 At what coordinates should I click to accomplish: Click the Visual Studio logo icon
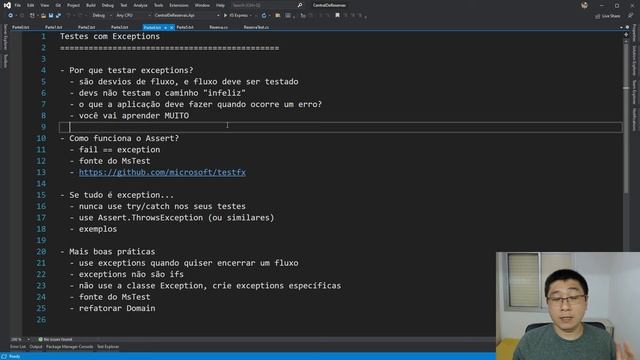(x=7, y=5)
